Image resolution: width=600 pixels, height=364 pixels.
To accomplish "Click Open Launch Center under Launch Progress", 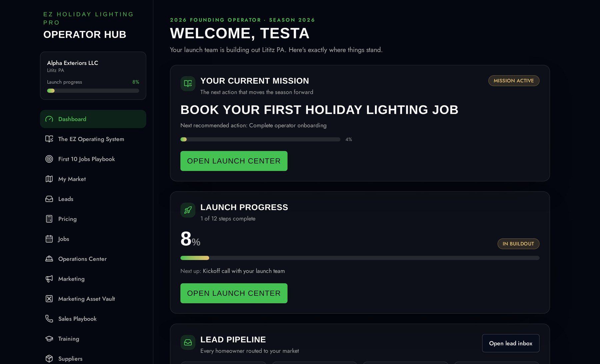I will (234, 293).
